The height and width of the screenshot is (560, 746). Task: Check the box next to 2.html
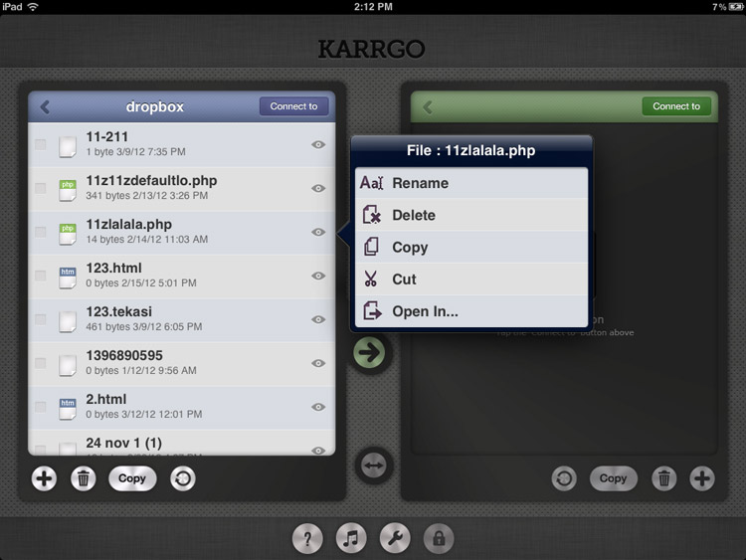coord(41,407)
